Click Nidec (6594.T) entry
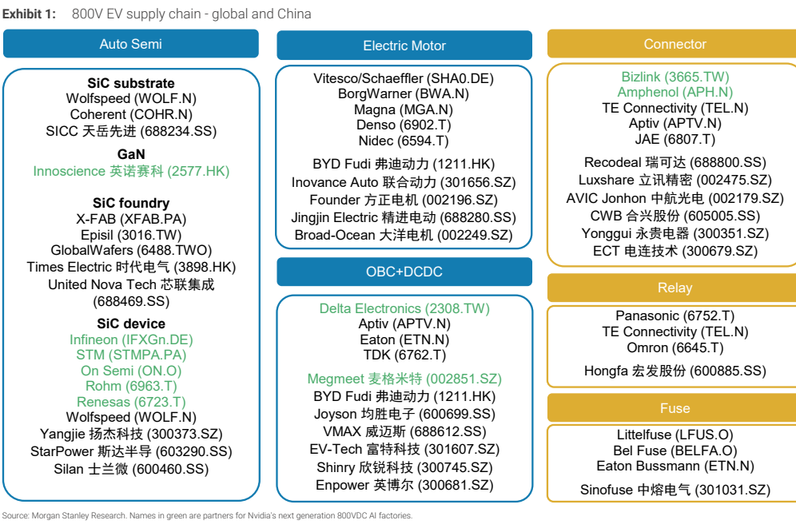The height and width of the screenshot is (532, 796). [x=404, y=141]
